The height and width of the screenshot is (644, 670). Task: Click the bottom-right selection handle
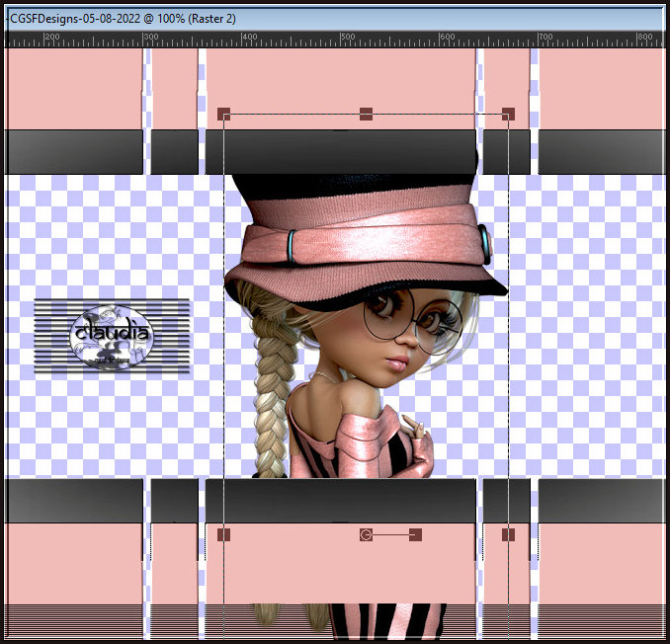[x=508, y=534]
